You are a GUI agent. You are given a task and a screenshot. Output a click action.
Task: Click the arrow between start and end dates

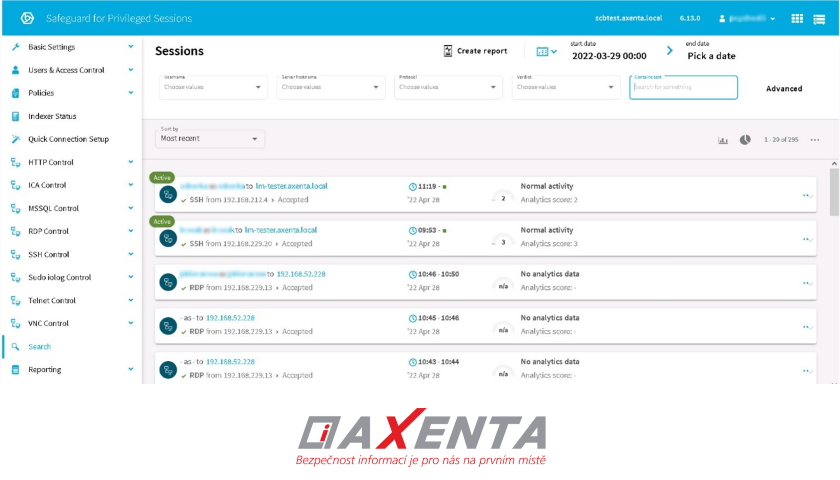pos(670,50)
